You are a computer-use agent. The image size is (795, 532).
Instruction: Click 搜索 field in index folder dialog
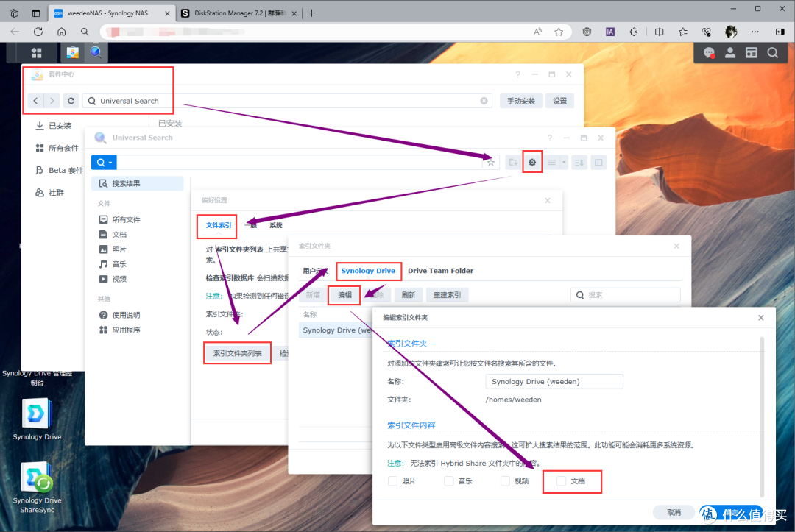[625, 295]
